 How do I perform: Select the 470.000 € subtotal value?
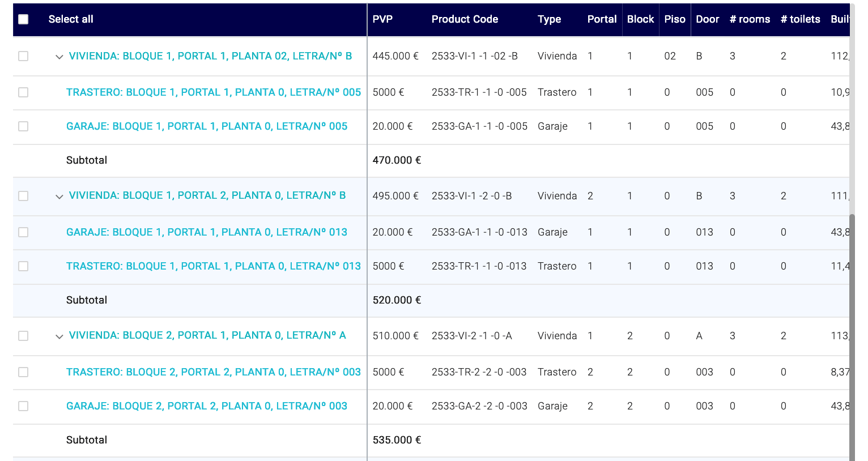(x=397, y=160)
